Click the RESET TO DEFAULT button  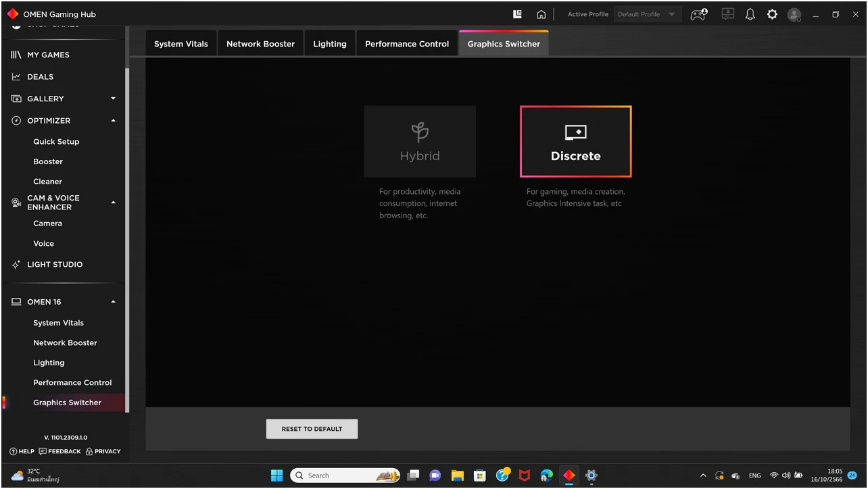pyautogui.click(x=312, y=429)
